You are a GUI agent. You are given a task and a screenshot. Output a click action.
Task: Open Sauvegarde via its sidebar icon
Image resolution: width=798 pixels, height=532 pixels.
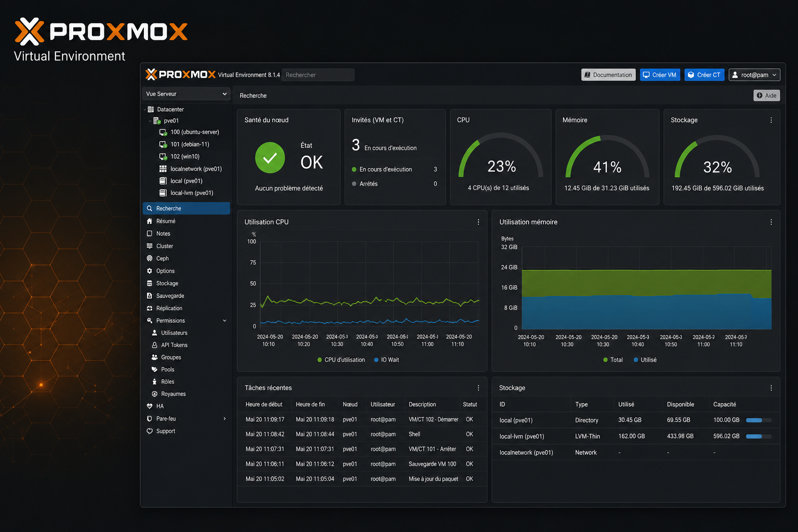click(x=150, y=296)
